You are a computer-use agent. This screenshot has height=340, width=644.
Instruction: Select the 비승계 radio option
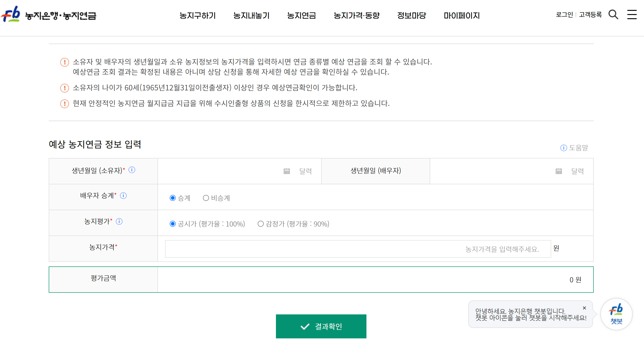(x=206, y=198)
